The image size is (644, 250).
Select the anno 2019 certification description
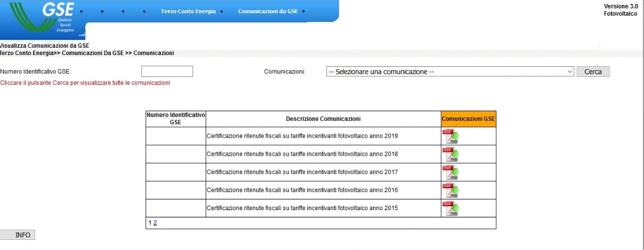click(302, 136)
